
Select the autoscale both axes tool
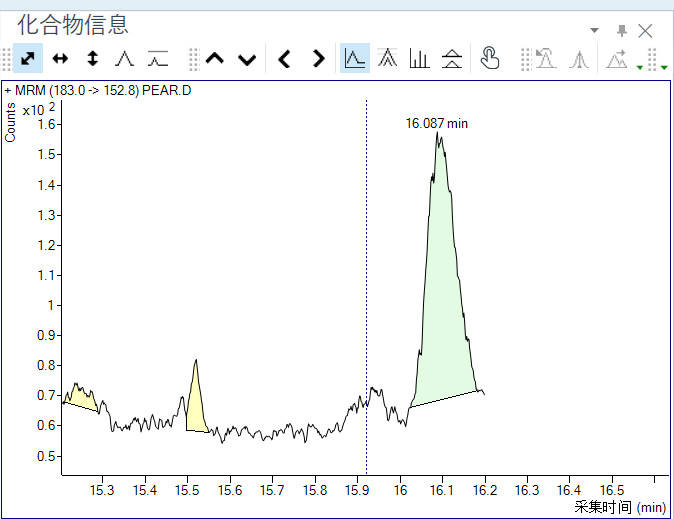click(28, 58)
